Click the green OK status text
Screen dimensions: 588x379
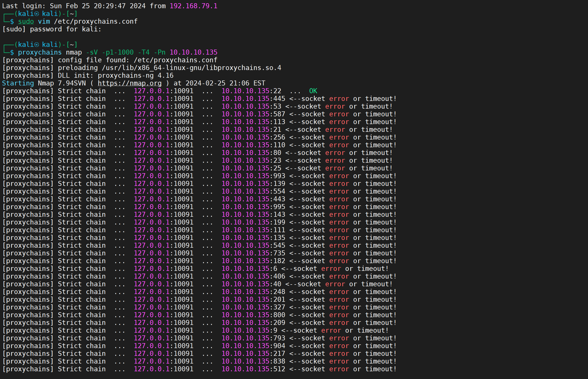[313, 91]
